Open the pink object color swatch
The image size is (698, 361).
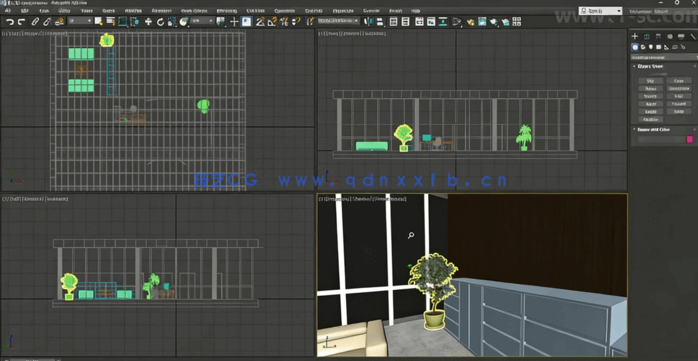[690, 139]
